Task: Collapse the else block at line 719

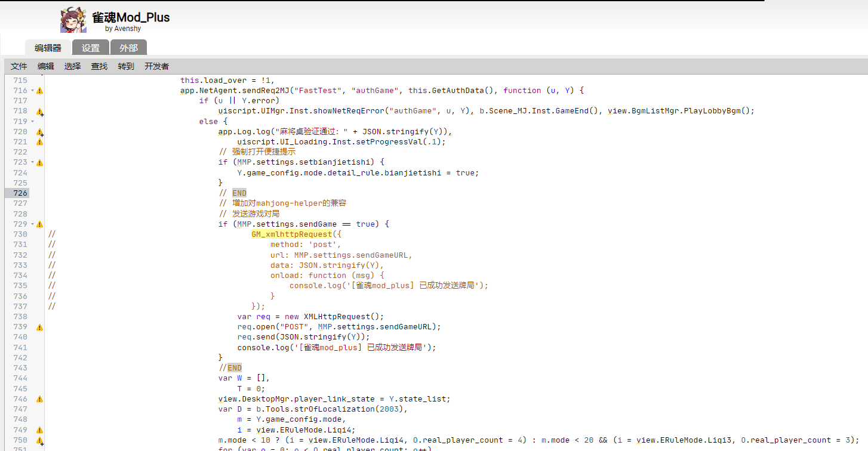Action: coord(32,122)
